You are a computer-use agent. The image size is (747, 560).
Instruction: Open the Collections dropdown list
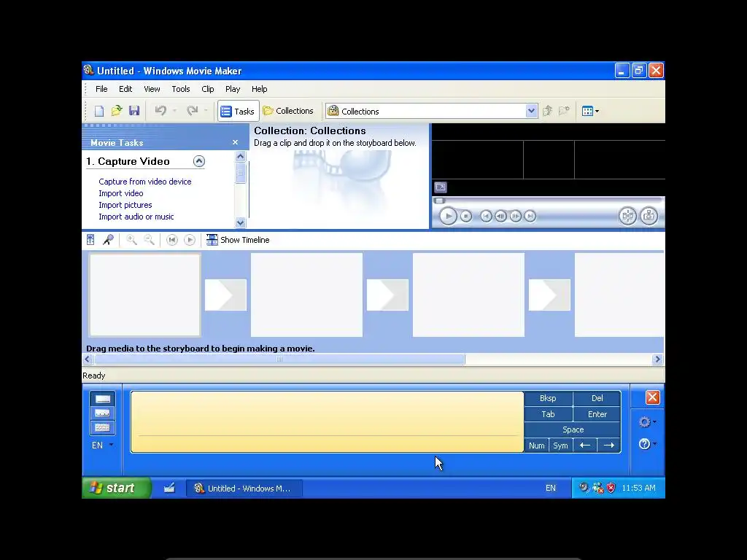pyautogui.click(x=531, y=111)
